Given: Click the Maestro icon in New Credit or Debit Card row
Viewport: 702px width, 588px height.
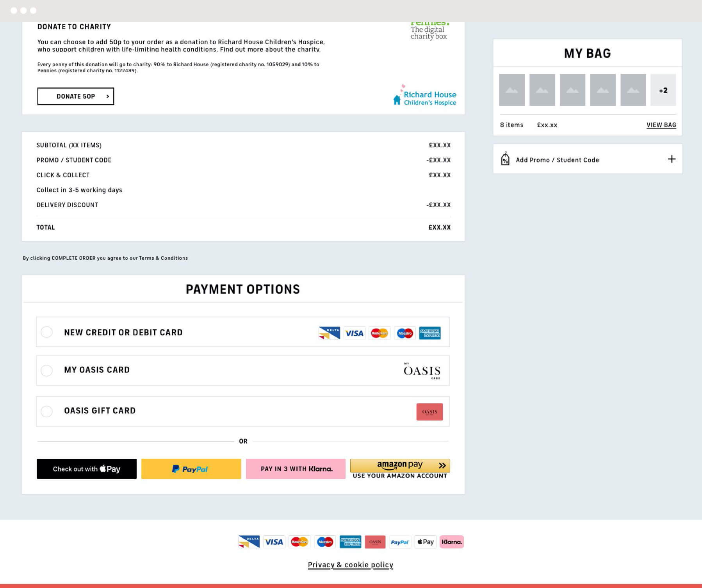Looking at the screenshot, I should (x=405, y=333).
